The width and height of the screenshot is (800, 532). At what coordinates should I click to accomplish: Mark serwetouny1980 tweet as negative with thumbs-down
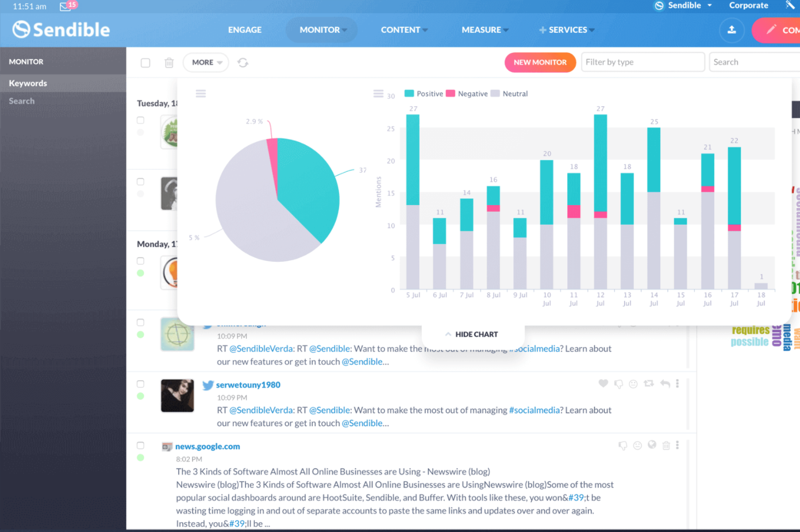[618, 384]
